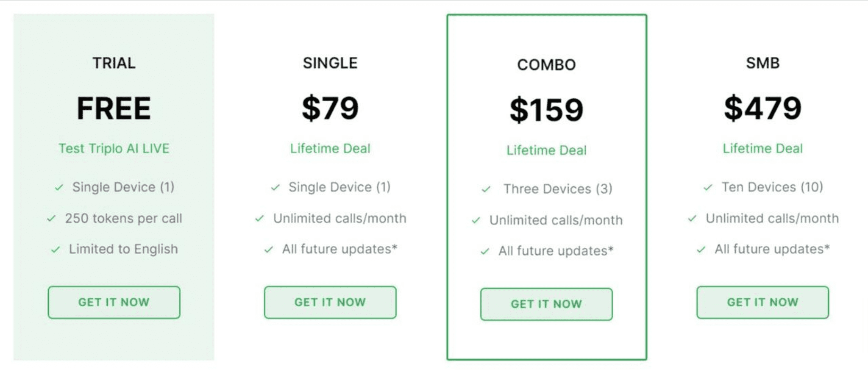This screenshot has height=372, width=868.
Task: Select the SMB plan heading
Action: pos(762,63)
